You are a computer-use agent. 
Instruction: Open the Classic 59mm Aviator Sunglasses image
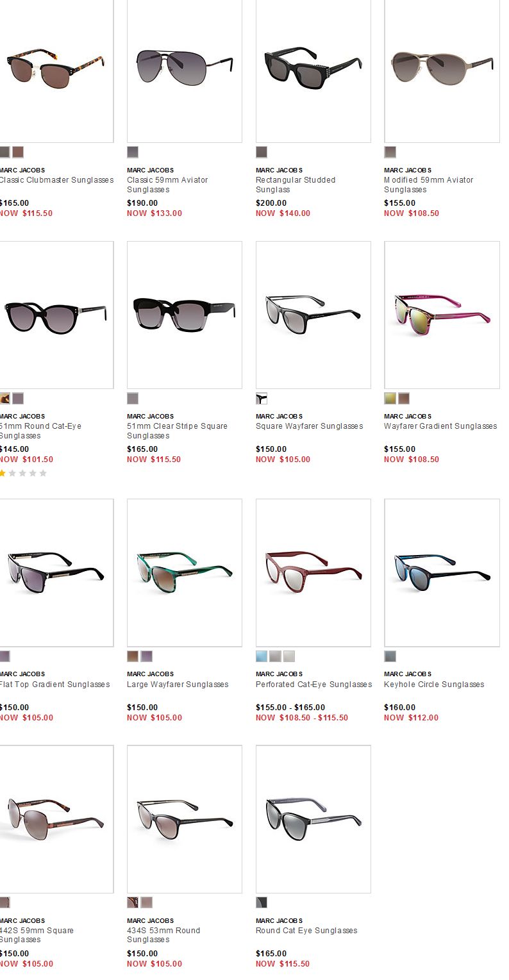185,71
